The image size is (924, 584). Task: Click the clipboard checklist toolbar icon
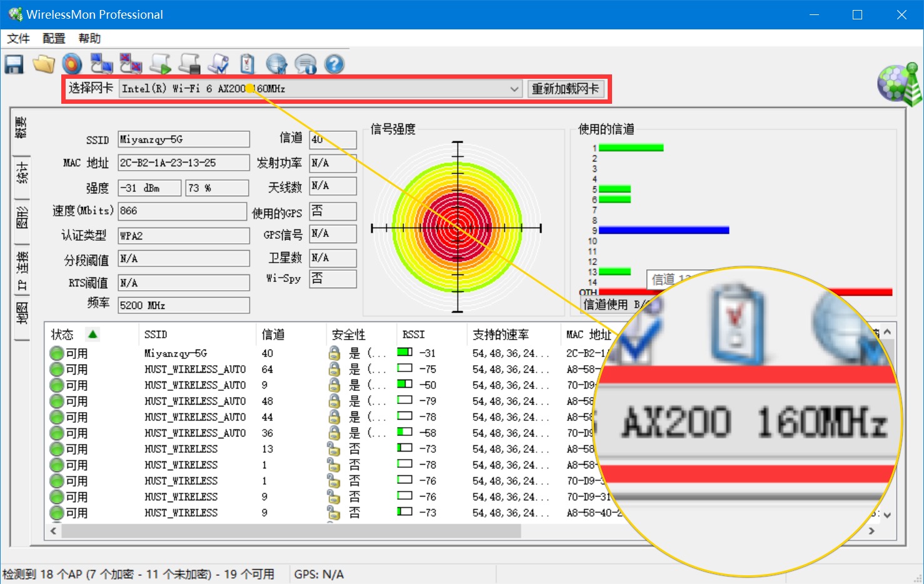click(248, 64)
